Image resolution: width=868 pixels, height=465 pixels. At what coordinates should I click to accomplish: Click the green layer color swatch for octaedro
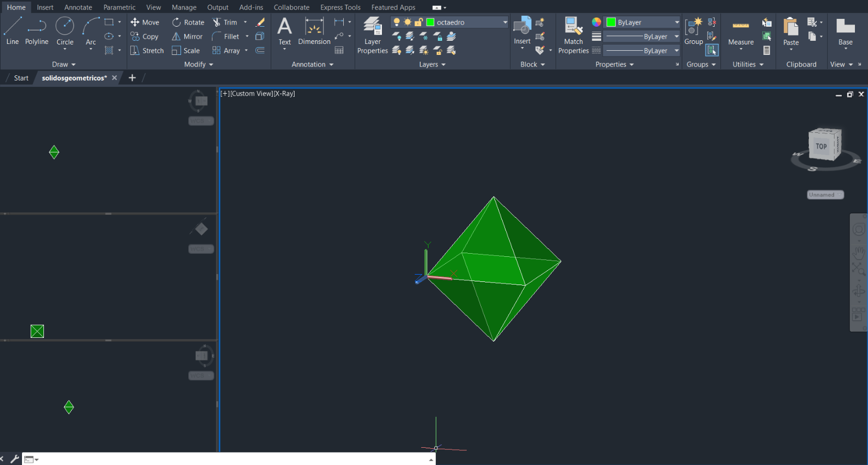pyautogui.click(x=431, y=22)
